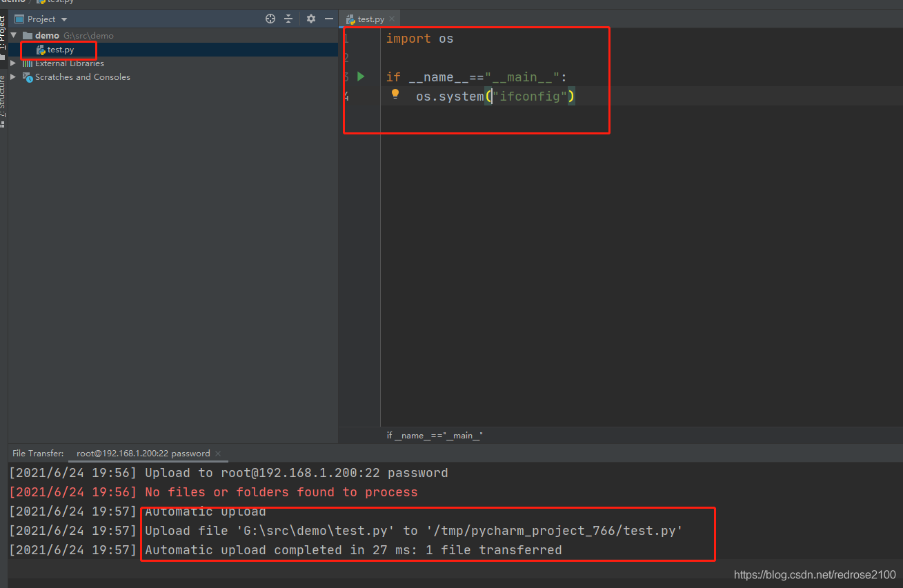The width and height of the screenshot is (903, 588).
Task: Click the Scratches and Consoles icon
Action: point(28,77)
